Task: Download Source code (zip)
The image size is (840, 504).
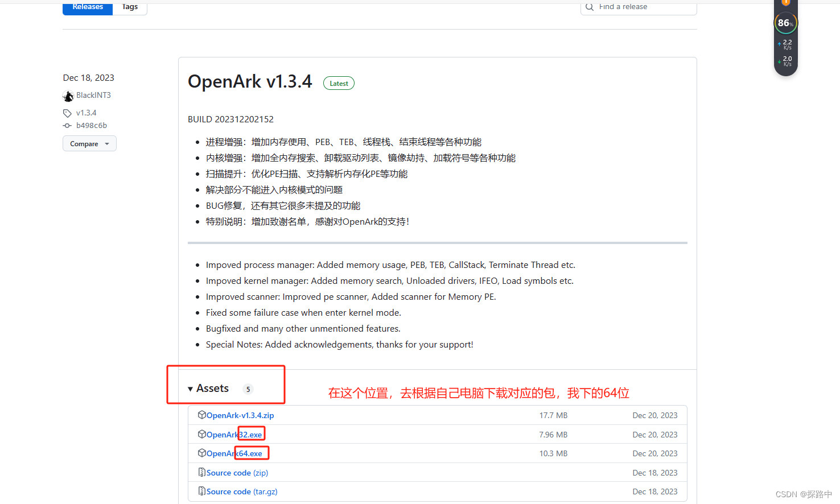Action: [237, 473]
